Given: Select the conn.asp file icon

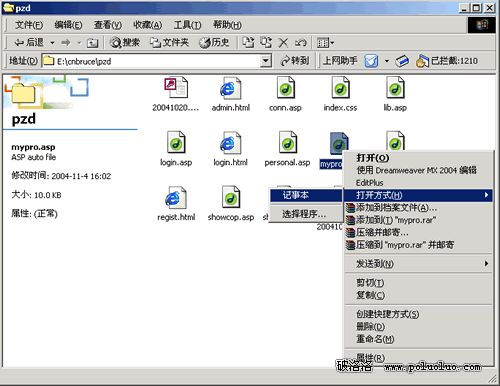Looking at the screenshot, I should (x=286, y=88).
